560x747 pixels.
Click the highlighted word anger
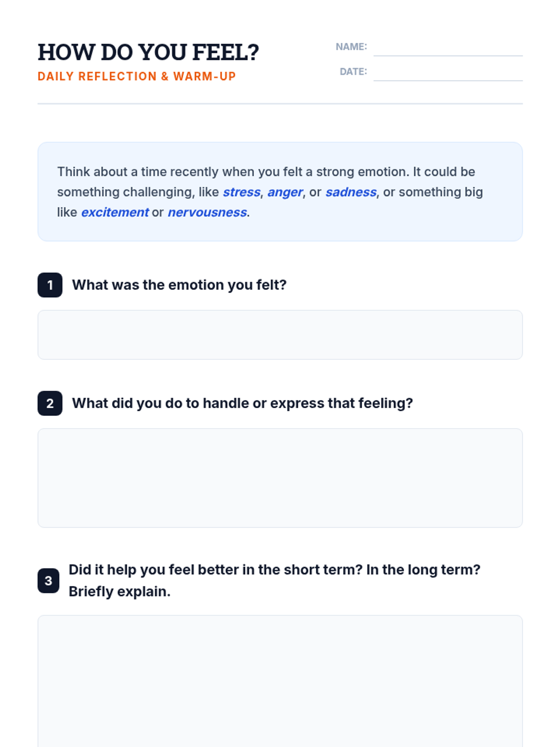coord(285,192)
